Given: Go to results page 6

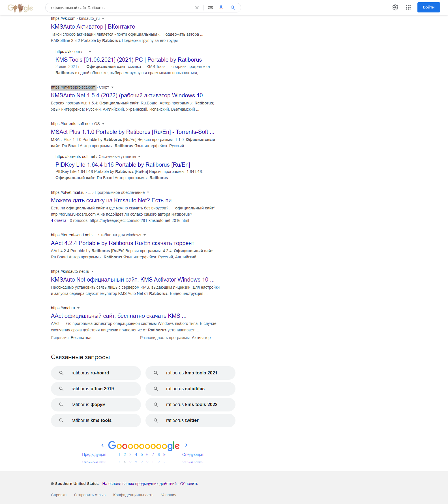Looking at the screenshot, I should pos(147,455).
